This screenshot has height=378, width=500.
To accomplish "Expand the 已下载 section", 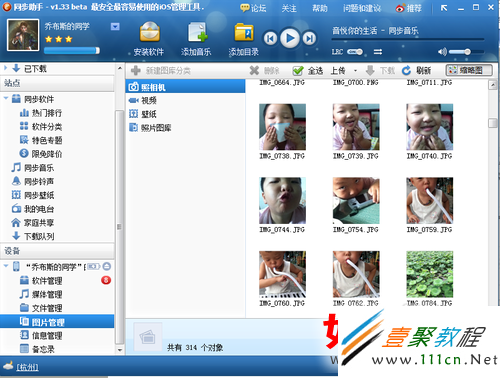I will point(6,68).
